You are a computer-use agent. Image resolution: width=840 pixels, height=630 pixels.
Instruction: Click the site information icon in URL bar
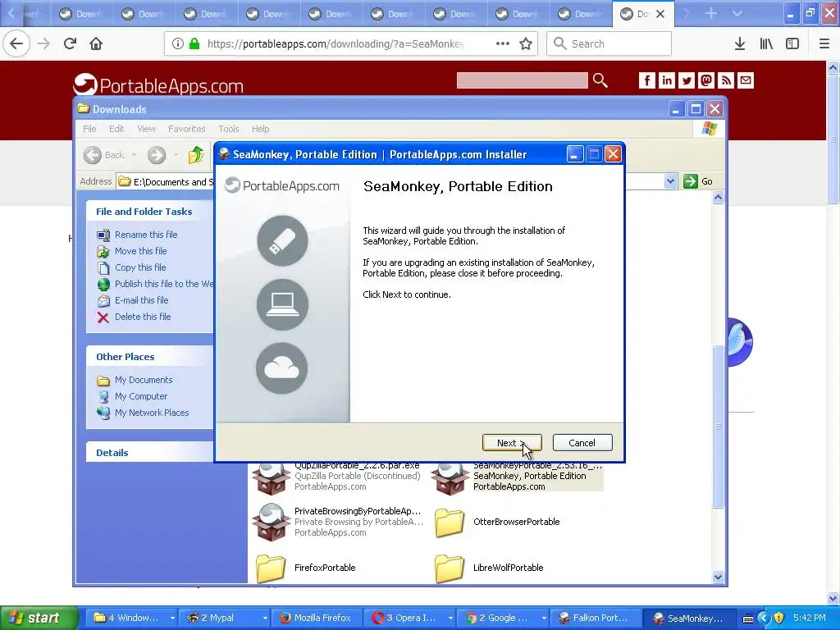178,43
